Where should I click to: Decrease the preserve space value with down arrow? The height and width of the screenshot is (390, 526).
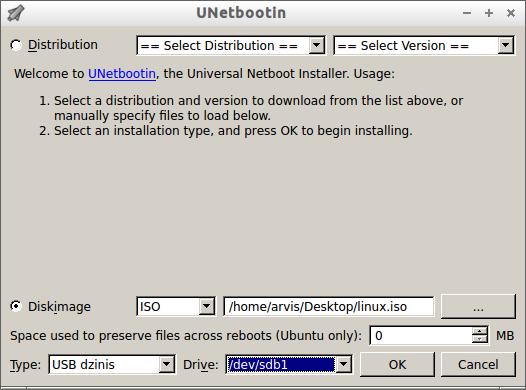[x=480, y=339]
